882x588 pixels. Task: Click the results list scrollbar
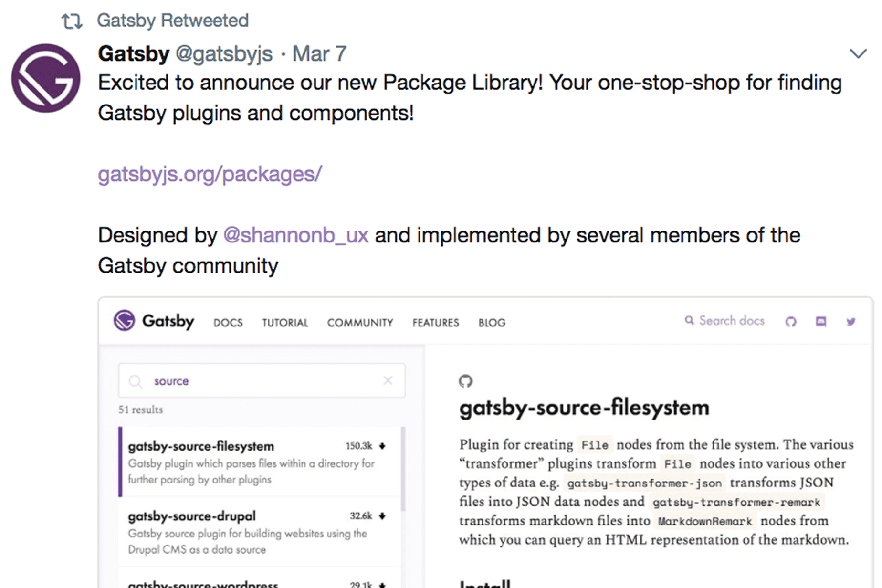(x=403, y=469)
